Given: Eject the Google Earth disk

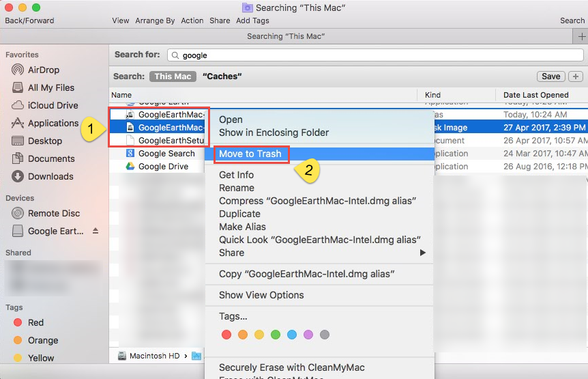Looking at the screenshot, I should [95, 231].
